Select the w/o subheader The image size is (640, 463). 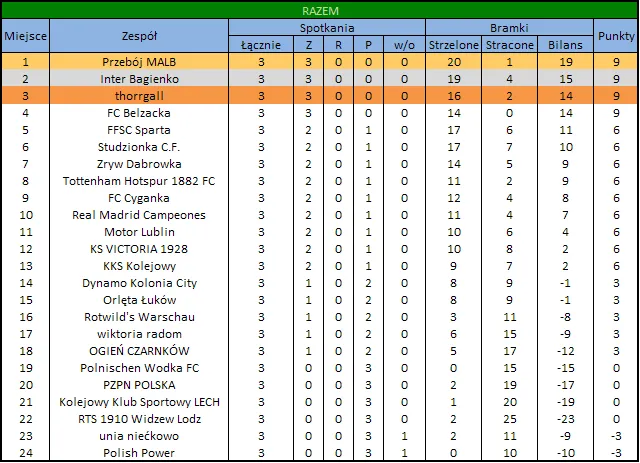(404, 45)
